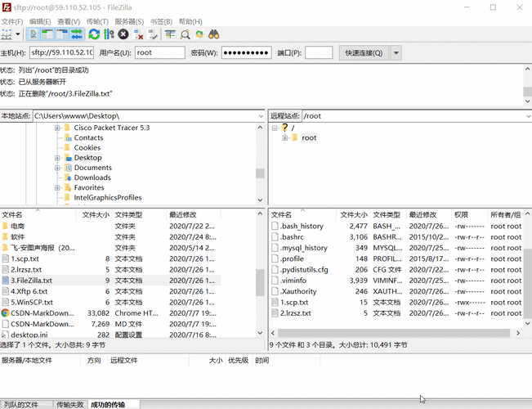
Task: Open the local site path dropdown
Action: coord(261,116)
